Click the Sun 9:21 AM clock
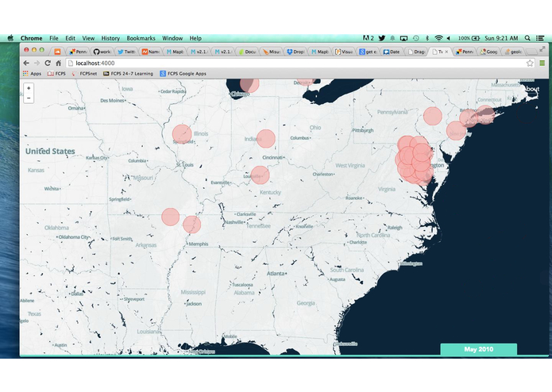The image size is (552, 392). [x=501, y=38]
